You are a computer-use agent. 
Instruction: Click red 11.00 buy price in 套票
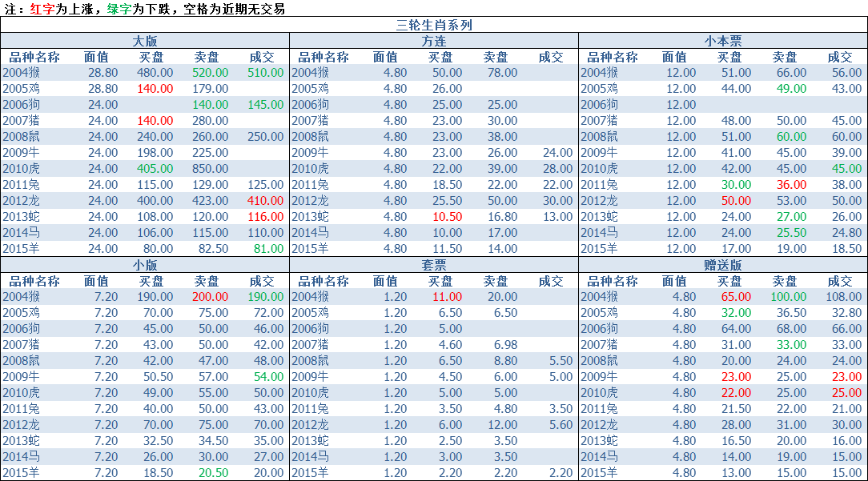[448, 297]
